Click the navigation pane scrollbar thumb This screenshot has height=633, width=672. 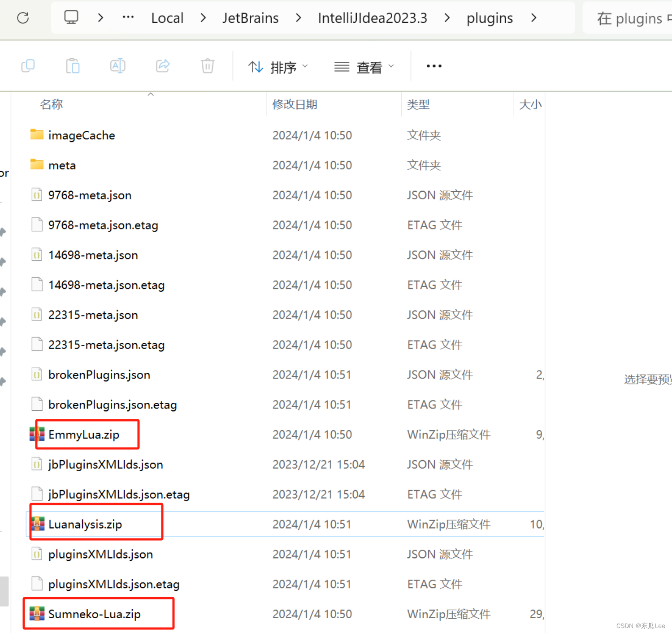click(x=4, y=591)
